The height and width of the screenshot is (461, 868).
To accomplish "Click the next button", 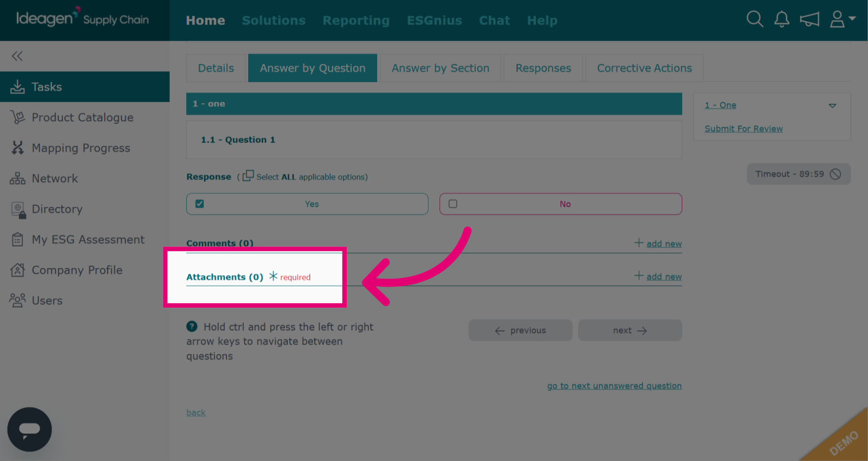I will tap(630, 330).
